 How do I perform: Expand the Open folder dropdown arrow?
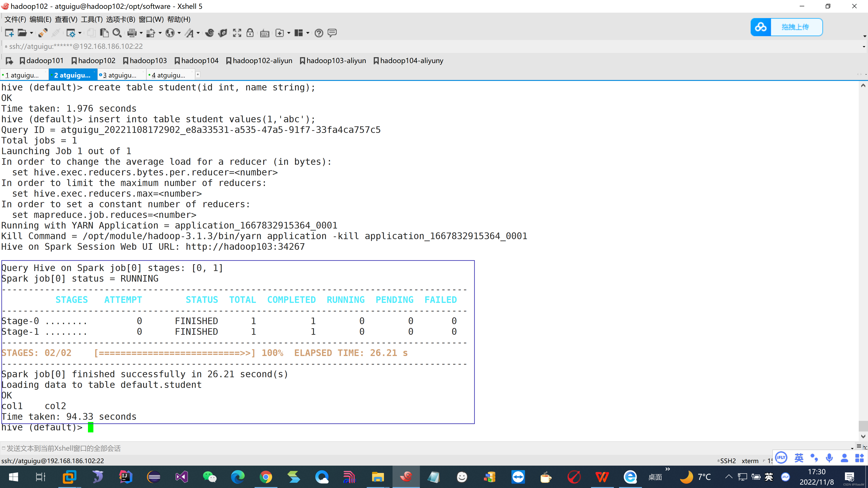pyautogui.click(x=31, y=33)
